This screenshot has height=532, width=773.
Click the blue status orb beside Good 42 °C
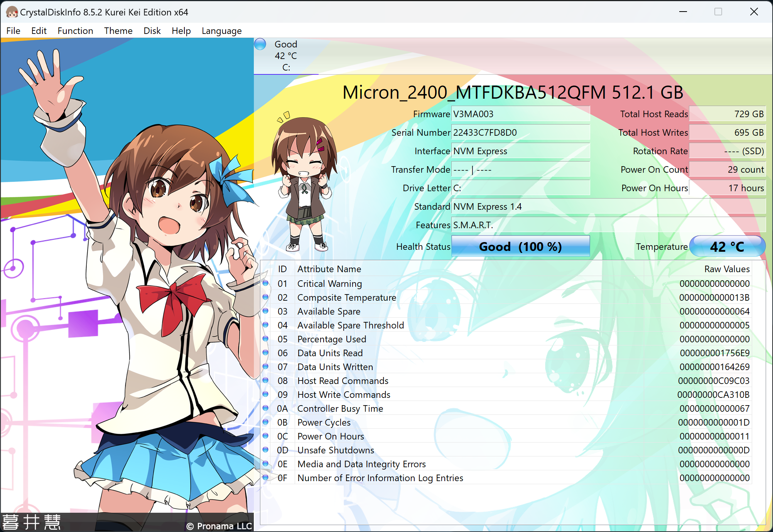point(260,44)
